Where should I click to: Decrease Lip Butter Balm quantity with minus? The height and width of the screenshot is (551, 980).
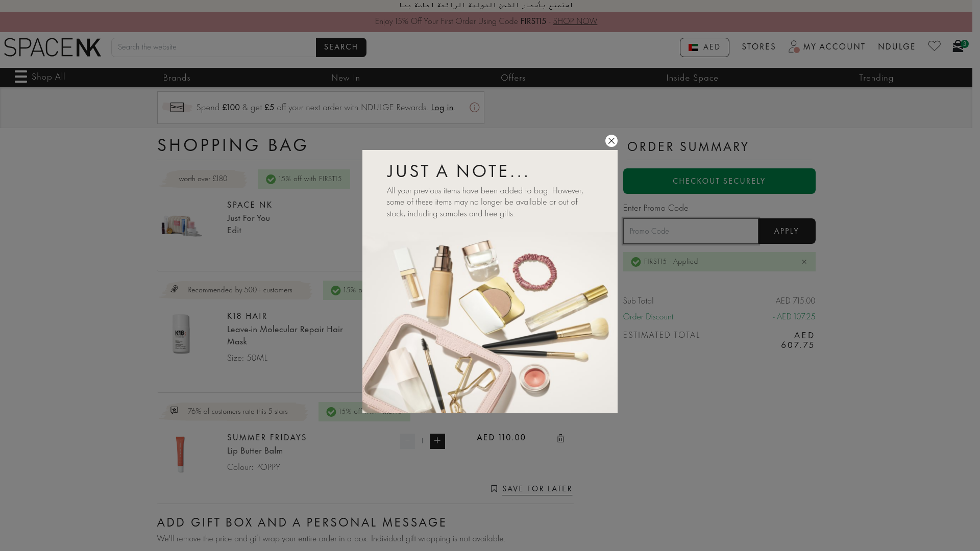(x=407, y=441)
